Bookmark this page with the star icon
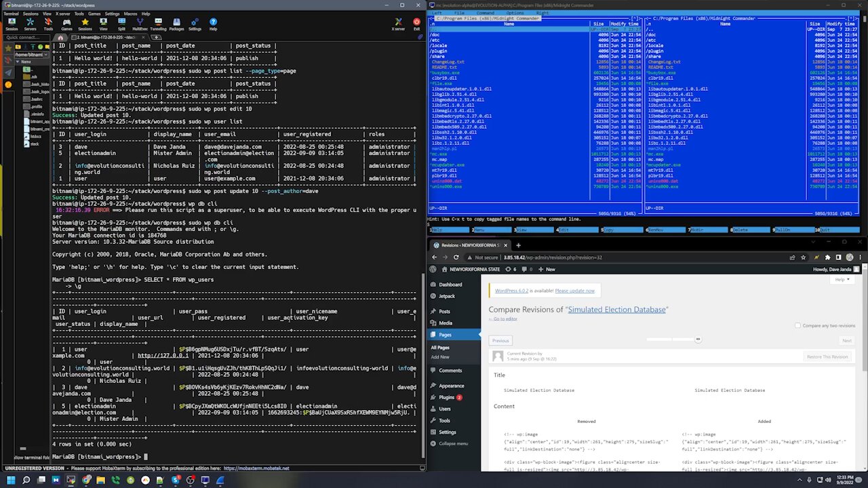The height and width of the screenshot is (488, 868). tap(804, 258)
